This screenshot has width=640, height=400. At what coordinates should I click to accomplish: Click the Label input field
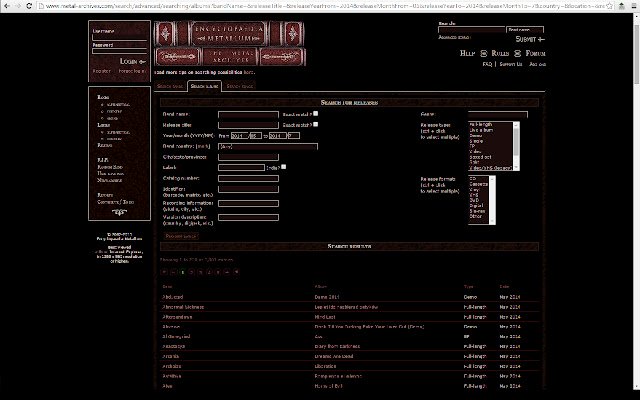(241, 167)
